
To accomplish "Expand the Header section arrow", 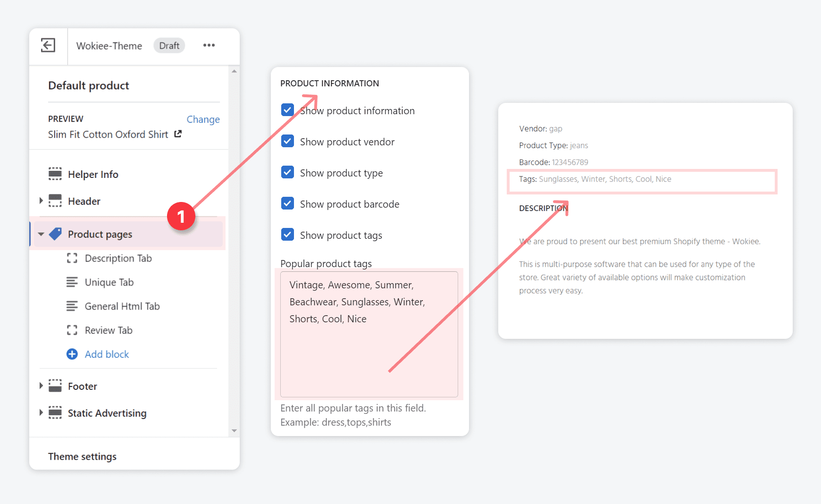I will [x=41, y=201].
